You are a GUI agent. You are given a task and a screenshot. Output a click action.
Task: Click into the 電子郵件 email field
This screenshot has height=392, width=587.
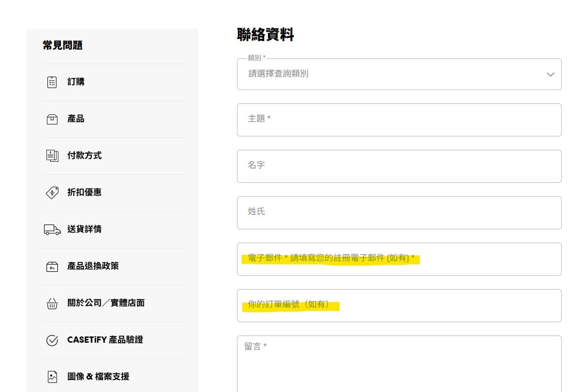click(399, 259)
